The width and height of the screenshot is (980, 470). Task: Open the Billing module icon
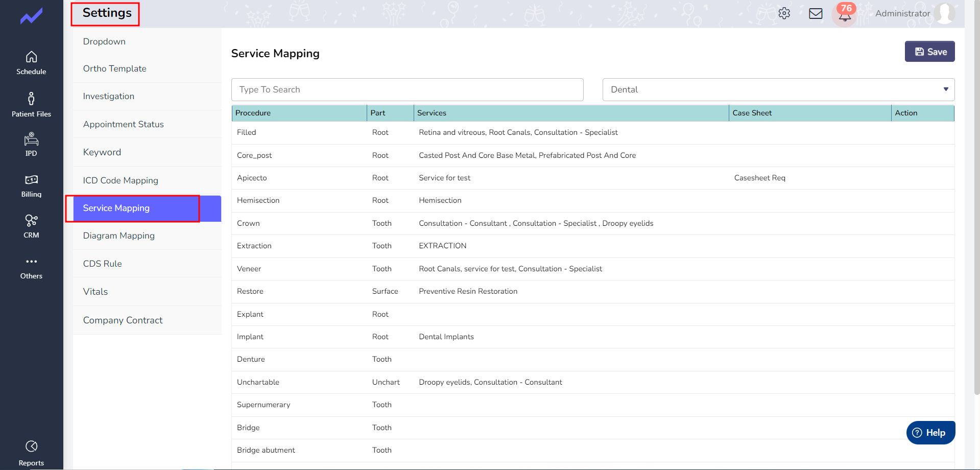(x=31, y=180)
